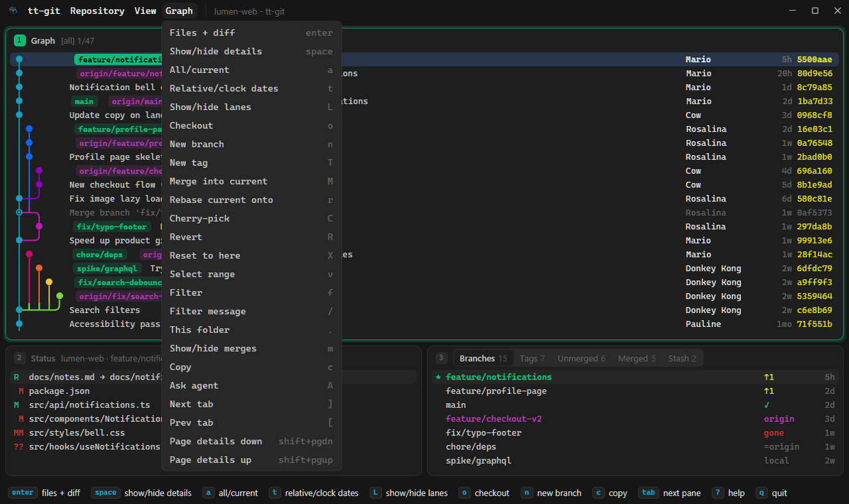Click the new branch footer hint
Screen dimensions: 849x504
551,493
